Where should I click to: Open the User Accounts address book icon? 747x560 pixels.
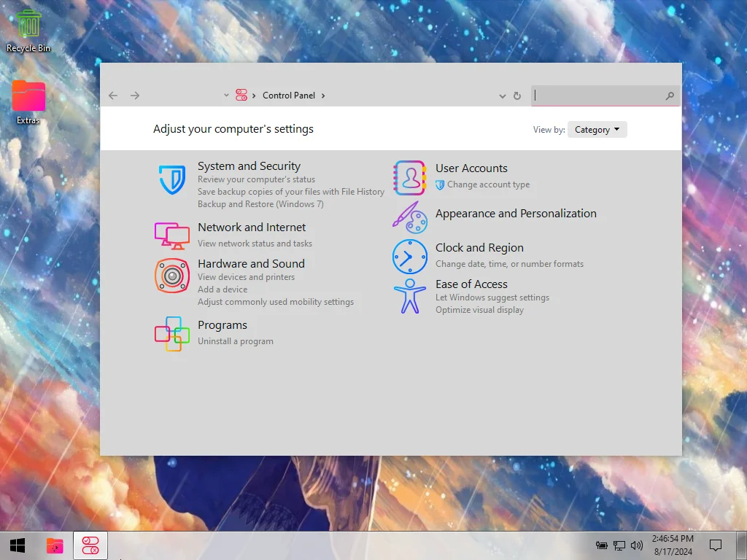pyautogui.click(x=410, y=178)
